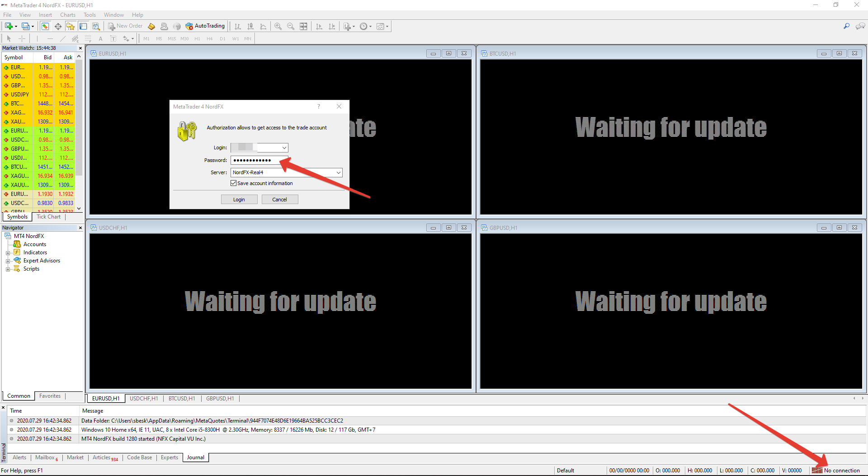Screen dimensions: 868x476
Task: Open the New Chart toolbar icon
Action: pyautogui.click(x=9, y=26)
